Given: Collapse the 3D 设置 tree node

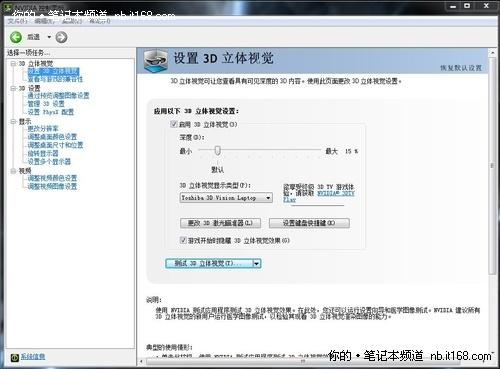Looking at the screenshot, I should coord(13,88).
